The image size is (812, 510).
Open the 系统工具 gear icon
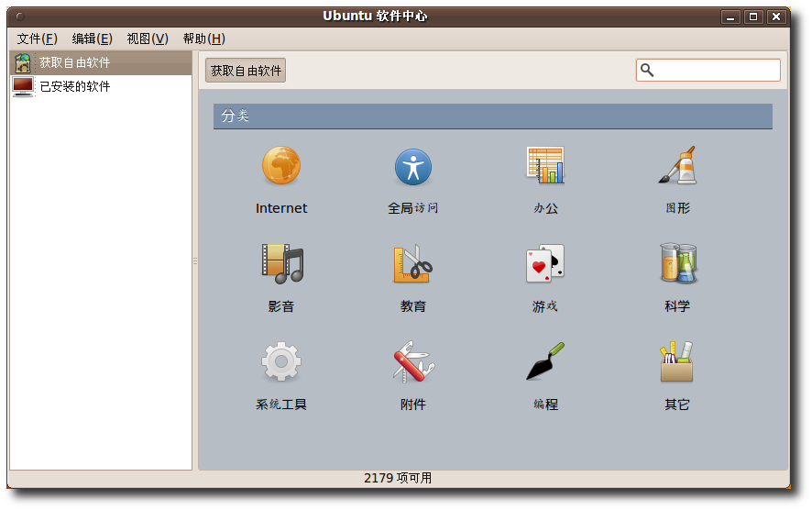pyautogui.click(x=281, y=361)
